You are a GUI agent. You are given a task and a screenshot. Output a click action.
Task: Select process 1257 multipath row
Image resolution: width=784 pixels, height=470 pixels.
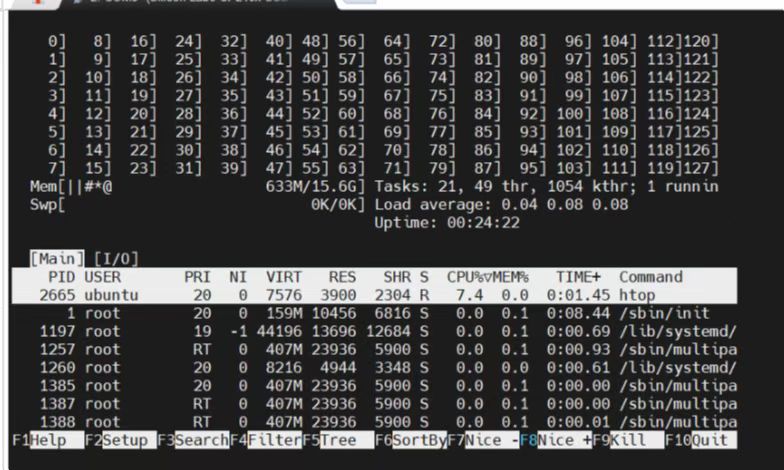pyautogui.click(x=374, y=350)
